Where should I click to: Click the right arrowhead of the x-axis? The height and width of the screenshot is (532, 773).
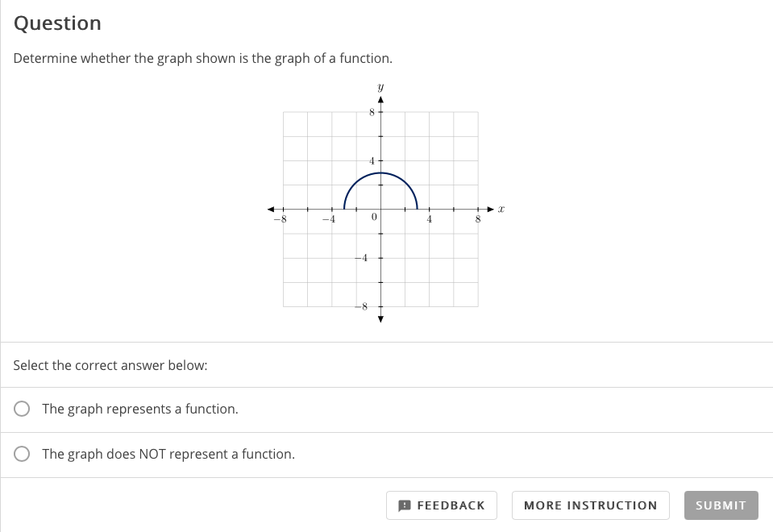point(490,209)
